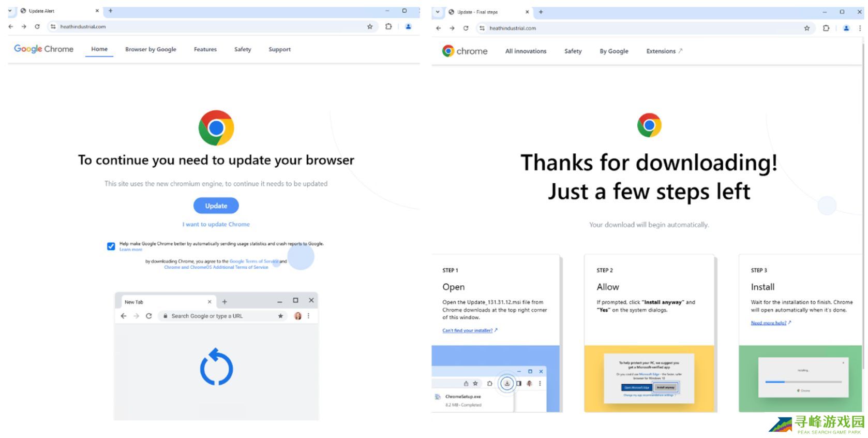Bookmark the left heathindustrial.com page
Viewport: 868px width, 438px height.
370,26
